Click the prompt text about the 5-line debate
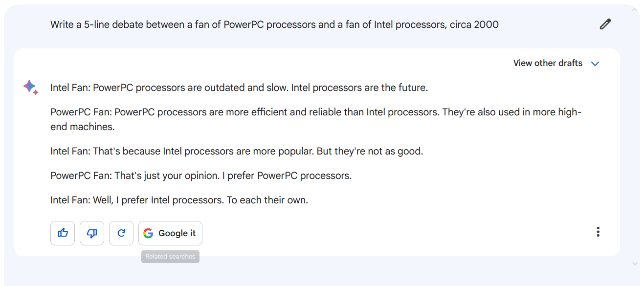The height and width of the screenshot is (286, 644). click(x=274, y=24)
